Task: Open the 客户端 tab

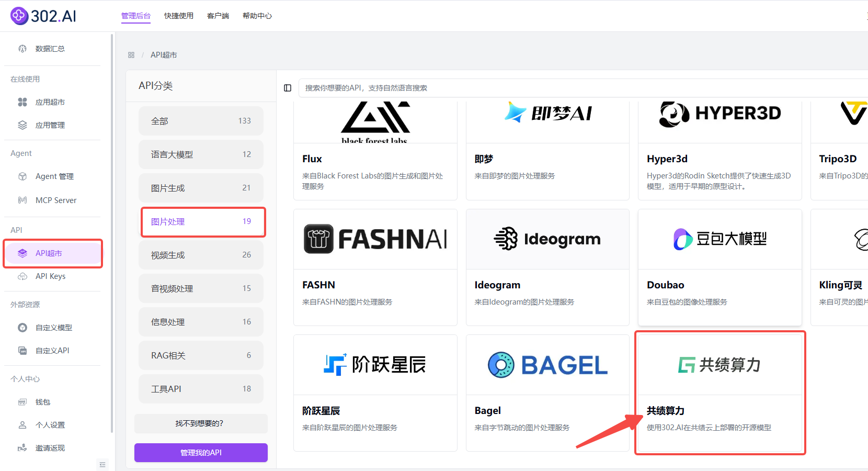Action: (218, 16)
